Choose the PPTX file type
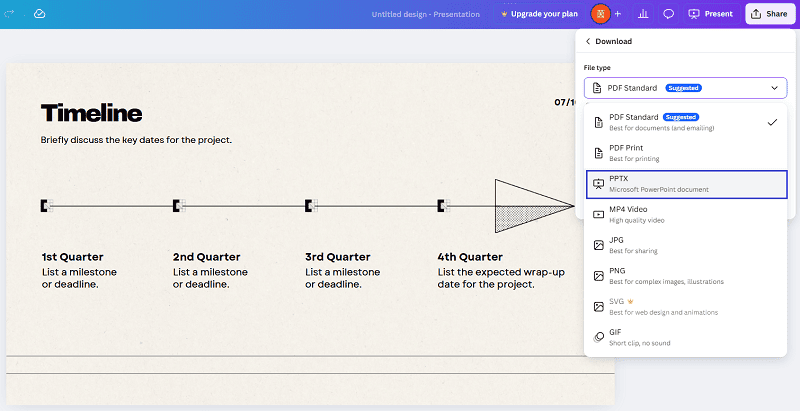This screenshot has height=411, width=800. (x=686, y=184)
